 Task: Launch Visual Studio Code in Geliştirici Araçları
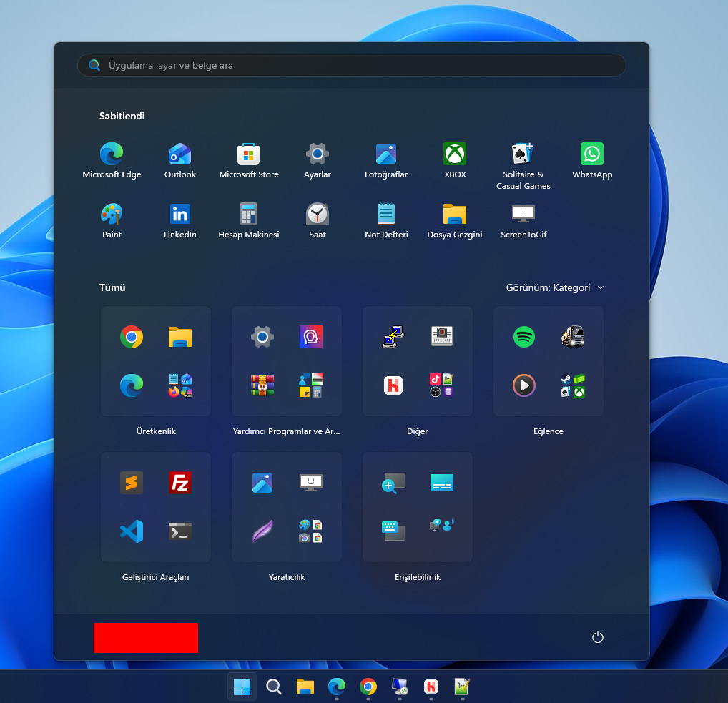pos(132,531)
